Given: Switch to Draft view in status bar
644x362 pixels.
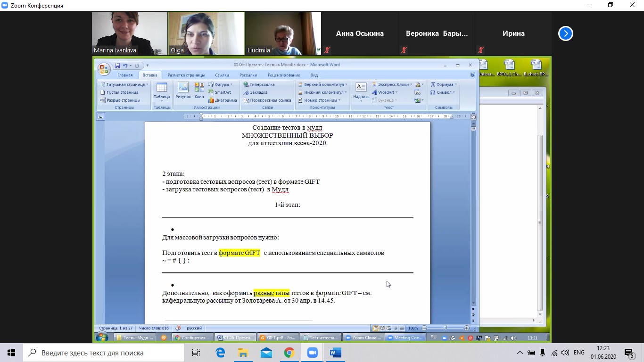Looking at the screenshot, I should [401, 328].
